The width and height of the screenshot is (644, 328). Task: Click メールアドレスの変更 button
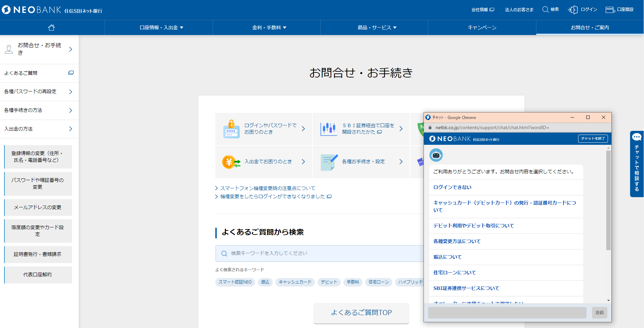pyautogui.click(x=38, y=207)
